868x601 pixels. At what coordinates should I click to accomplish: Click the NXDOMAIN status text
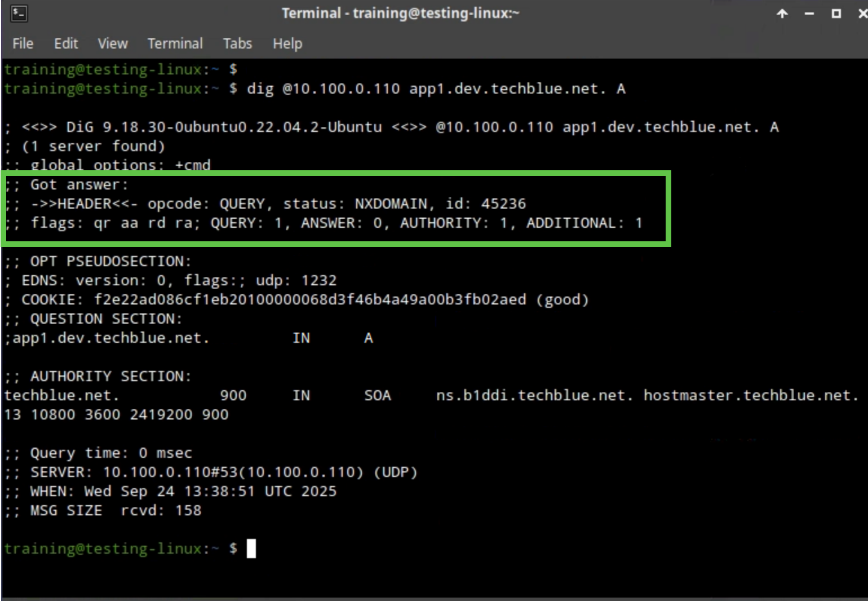coord(391,204)
